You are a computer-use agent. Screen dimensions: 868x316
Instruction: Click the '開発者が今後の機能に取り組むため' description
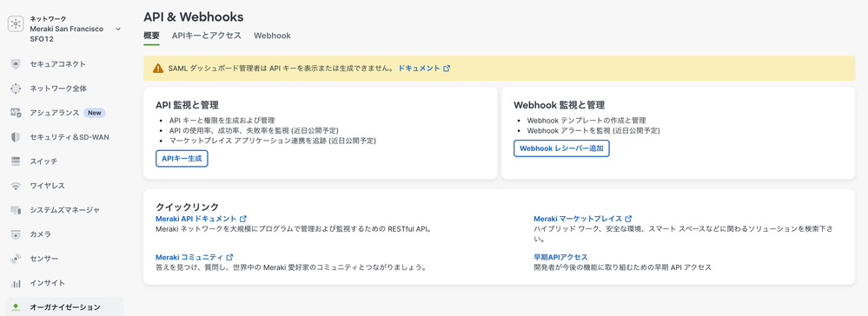tap(622, 267)
